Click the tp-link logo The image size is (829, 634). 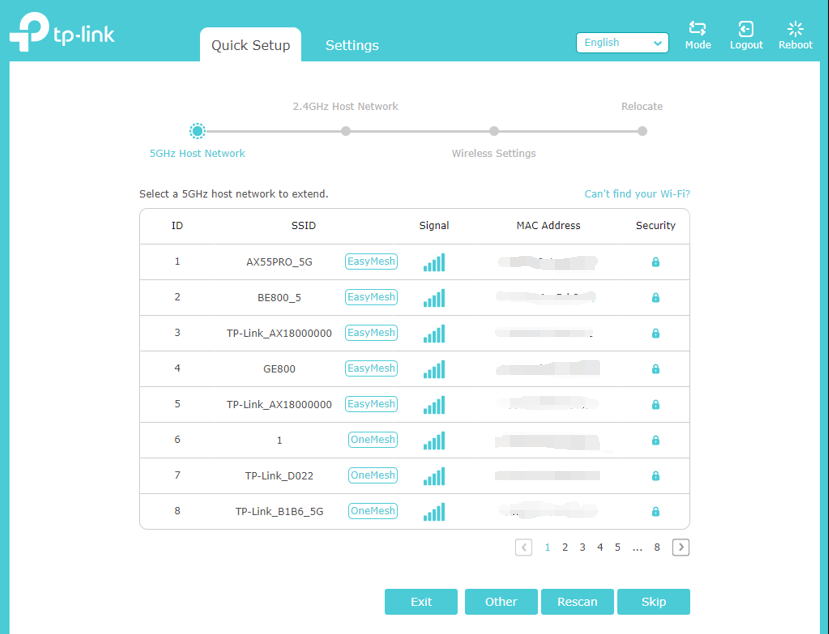tap(62, 32)
